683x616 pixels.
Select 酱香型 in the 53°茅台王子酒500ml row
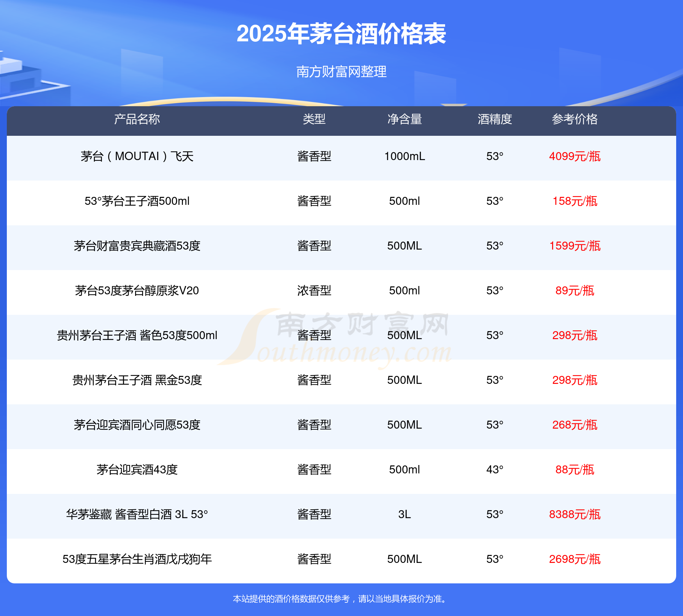[314, 201]
